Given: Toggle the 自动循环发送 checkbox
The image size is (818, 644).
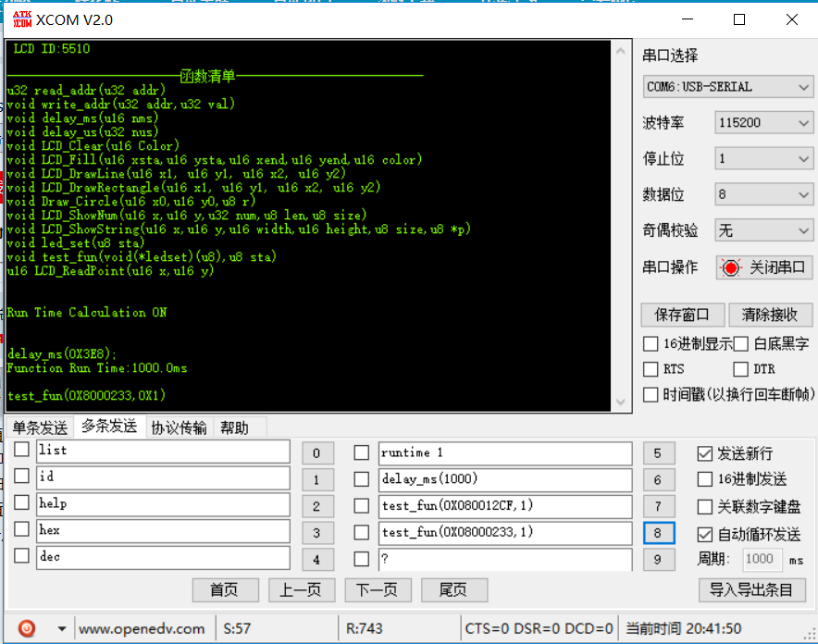Looking at the screenshot, I should 704,534.
